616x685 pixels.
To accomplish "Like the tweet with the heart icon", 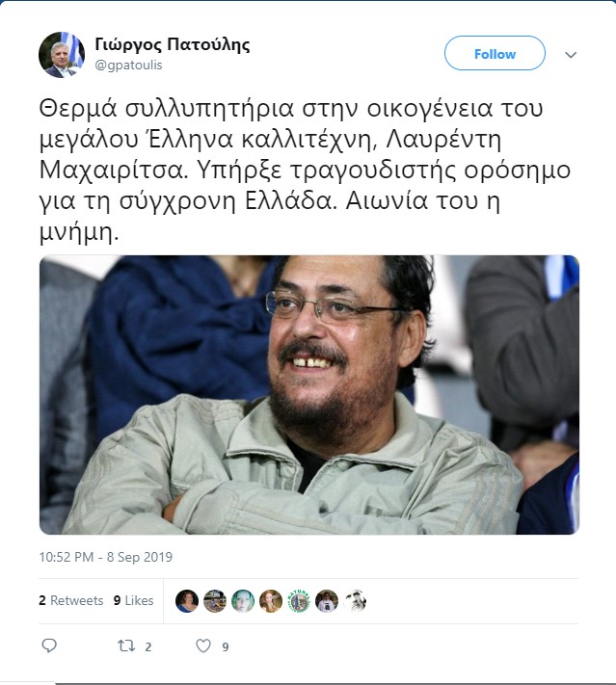I will tap(203, 645).
